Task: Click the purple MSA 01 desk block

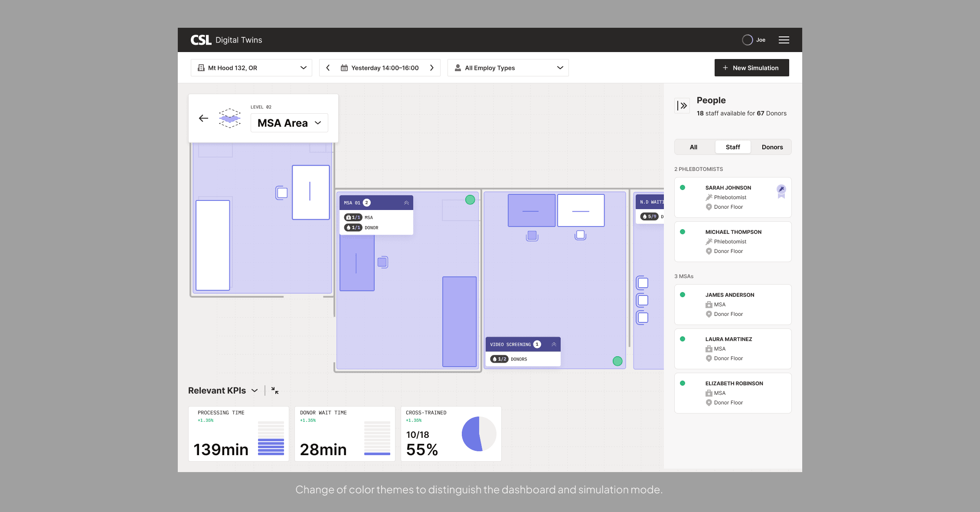Action: click(x=357, y=263)
